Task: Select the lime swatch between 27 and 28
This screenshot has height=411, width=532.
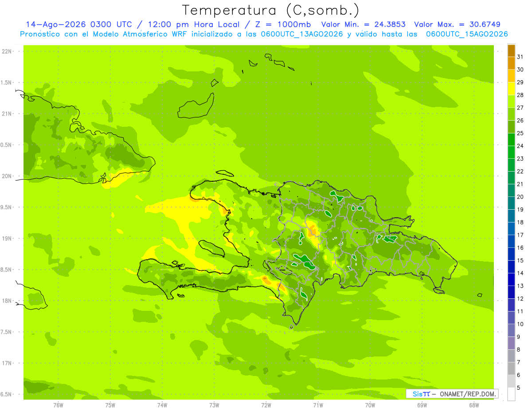Action: pyautogui.click(x=511, y=102)
